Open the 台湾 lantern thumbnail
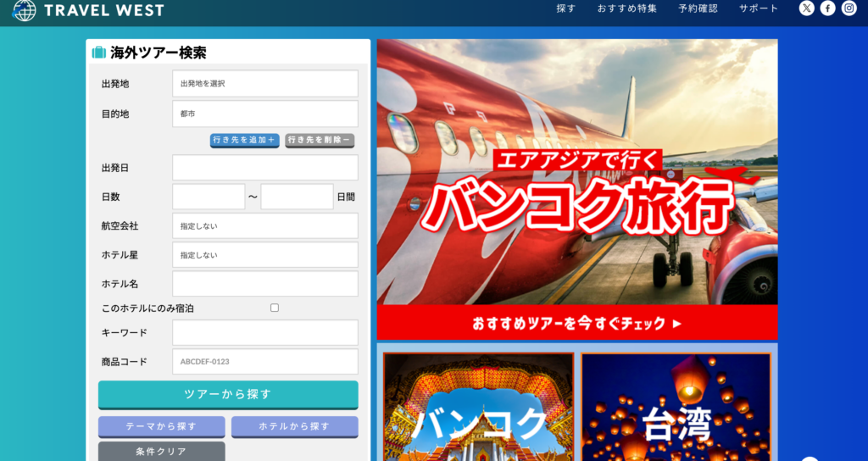 pos(676,407)
